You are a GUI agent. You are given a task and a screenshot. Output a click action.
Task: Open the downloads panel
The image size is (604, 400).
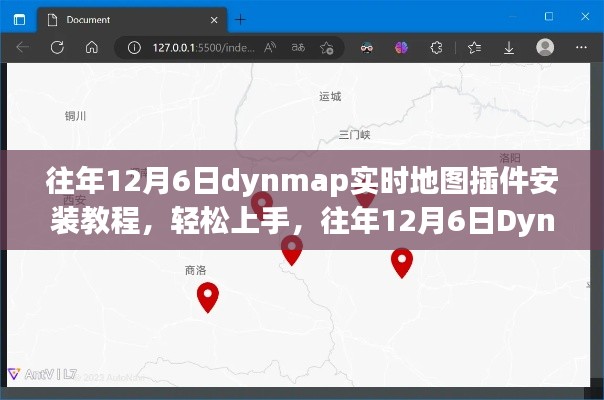[509, 47]
